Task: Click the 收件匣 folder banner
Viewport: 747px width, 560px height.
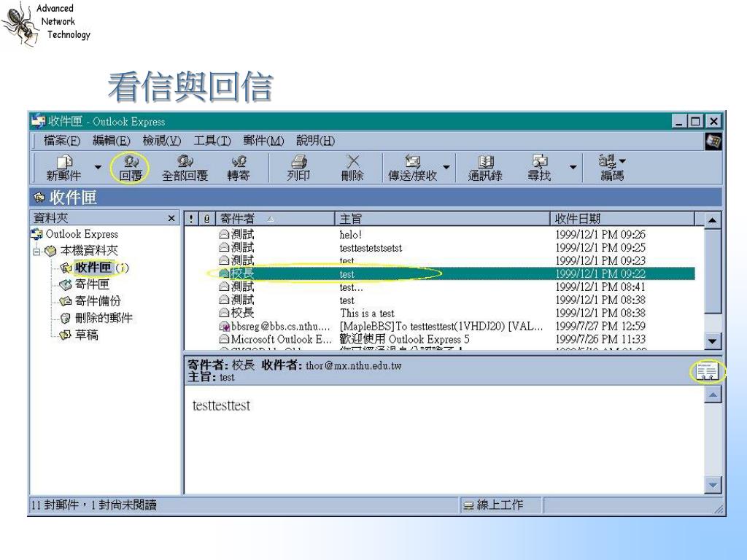Action: pyautogui.click(x=376, y=197)
